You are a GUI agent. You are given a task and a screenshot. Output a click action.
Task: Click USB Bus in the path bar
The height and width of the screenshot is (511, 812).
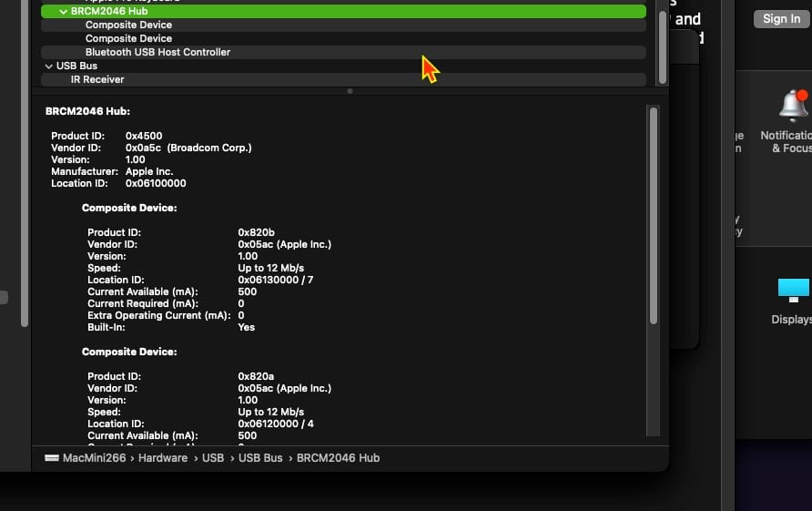260,458
